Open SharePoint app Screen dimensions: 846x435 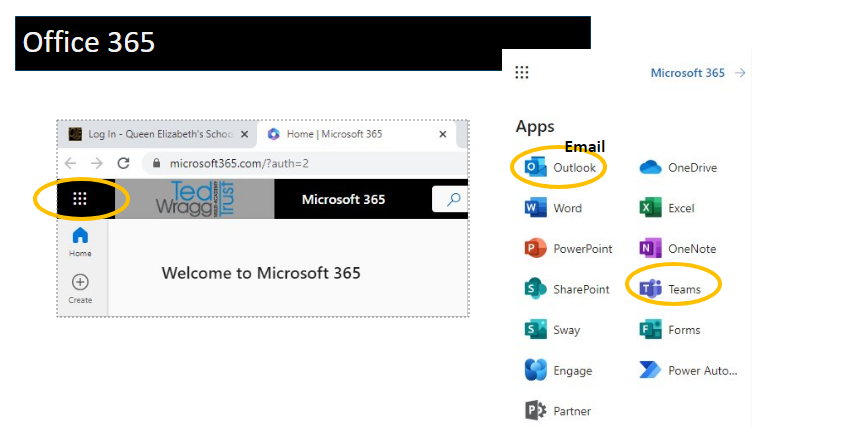pos(567,289)
